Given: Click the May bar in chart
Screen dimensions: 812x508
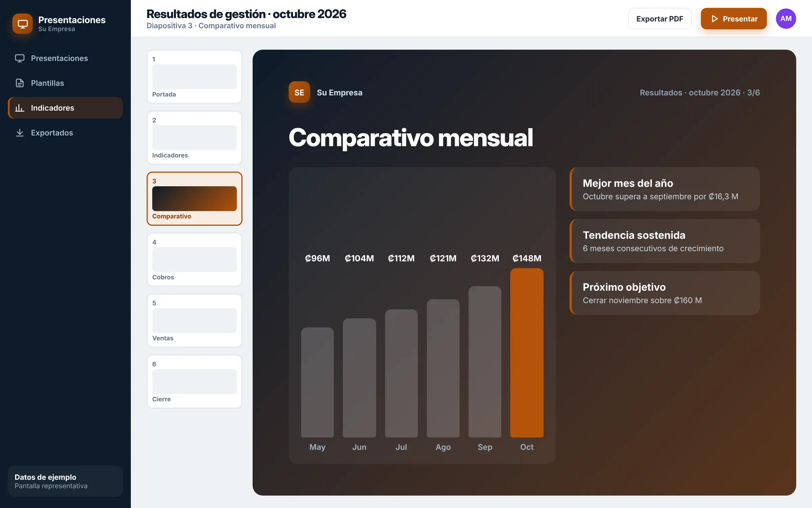Looking at the screenshot, I should pyautogui.click(x=317, y=382).
